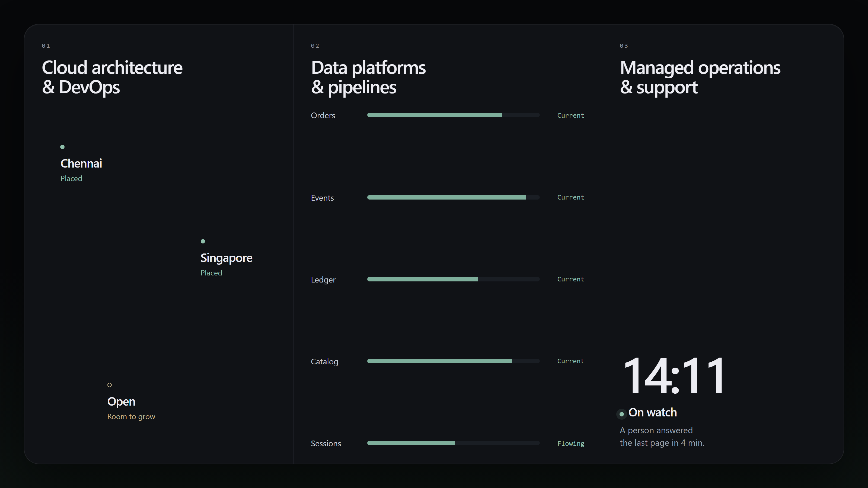Screen dimensions: 868x488
Task: Click the Current status beside Ledger
Action: pyautogui.click(x=570, y=279)
